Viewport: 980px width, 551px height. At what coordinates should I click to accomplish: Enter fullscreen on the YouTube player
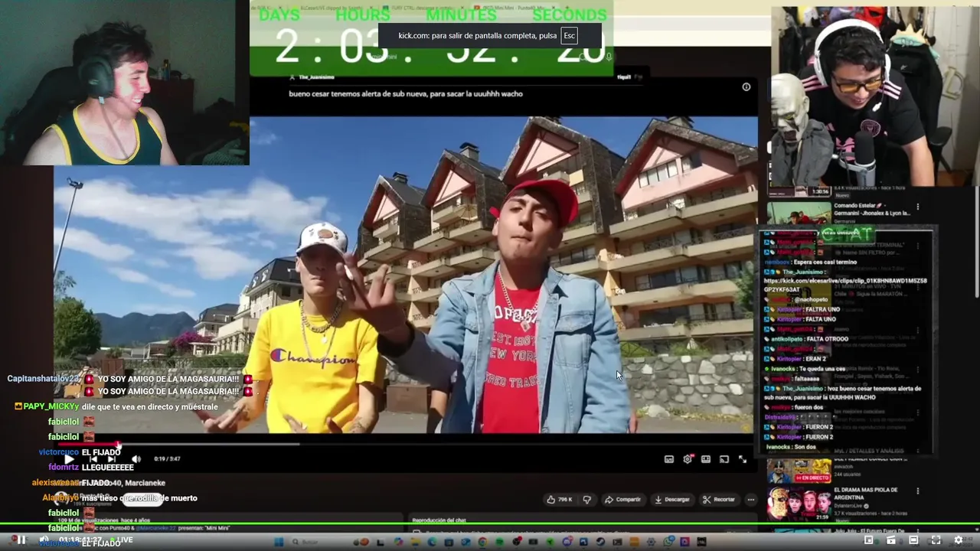[x=743, y=459]
